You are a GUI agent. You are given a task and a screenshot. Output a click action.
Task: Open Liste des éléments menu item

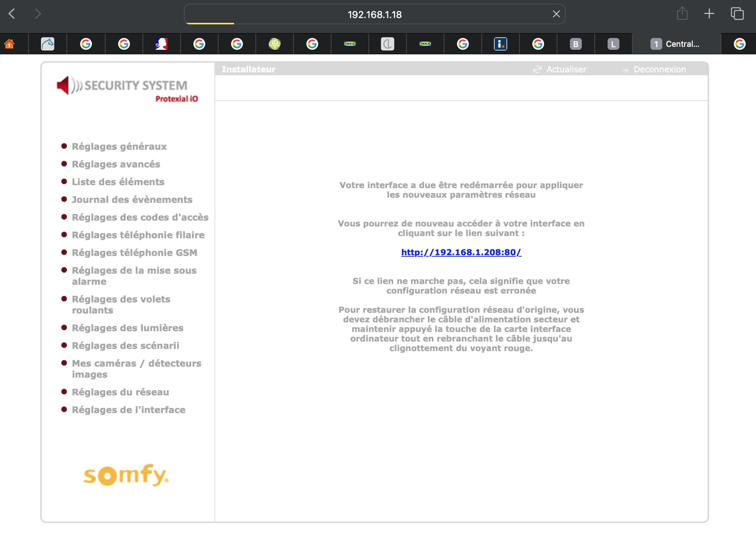tap(118, 182)
